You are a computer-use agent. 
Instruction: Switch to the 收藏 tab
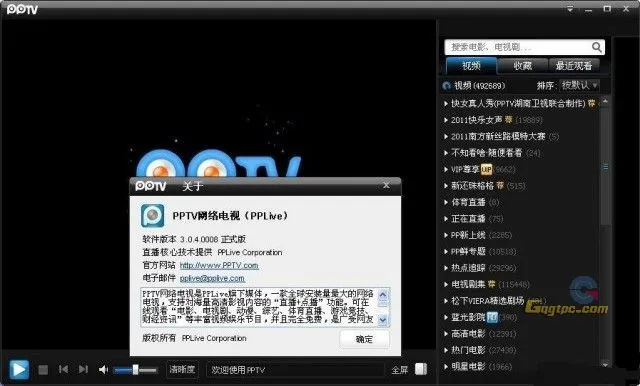[522, 66]
